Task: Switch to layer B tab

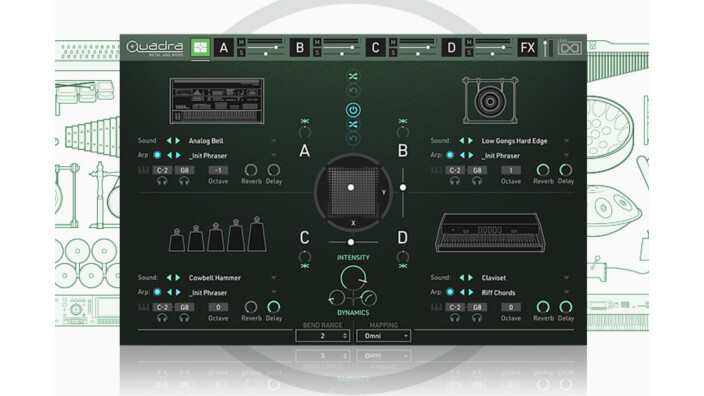Action: pyautogui.click(x=299, y=47)
